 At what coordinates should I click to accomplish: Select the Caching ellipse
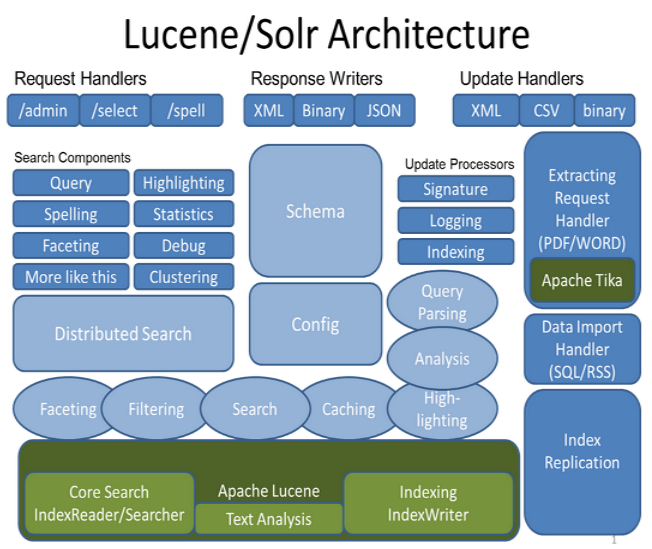click(x=348, y=409)
